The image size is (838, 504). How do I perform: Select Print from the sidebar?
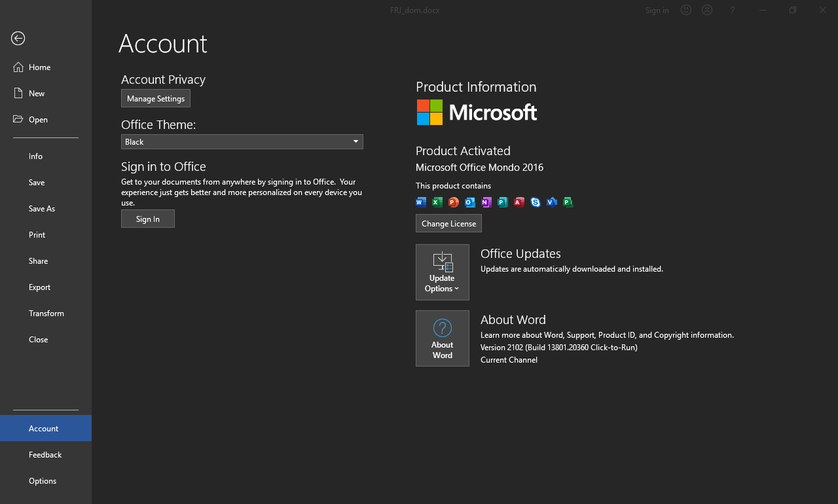(x=37, y=234)
